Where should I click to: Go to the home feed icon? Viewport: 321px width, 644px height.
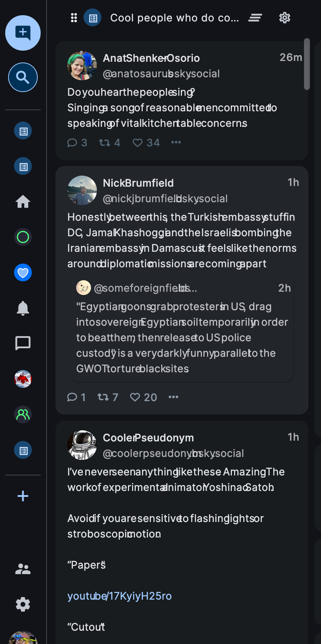pyautogui.click(x=23, y=201)
